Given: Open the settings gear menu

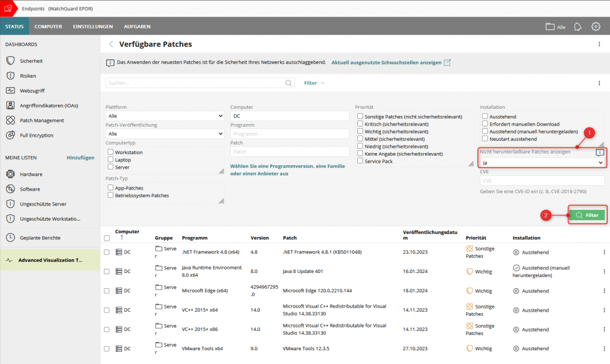Looking at the screenshot, I should pyautogui.click(x=596, y=26).
